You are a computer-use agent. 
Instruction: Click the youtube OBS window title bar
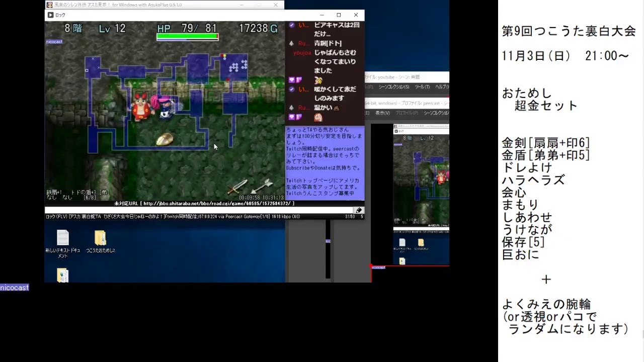[407, 77]
